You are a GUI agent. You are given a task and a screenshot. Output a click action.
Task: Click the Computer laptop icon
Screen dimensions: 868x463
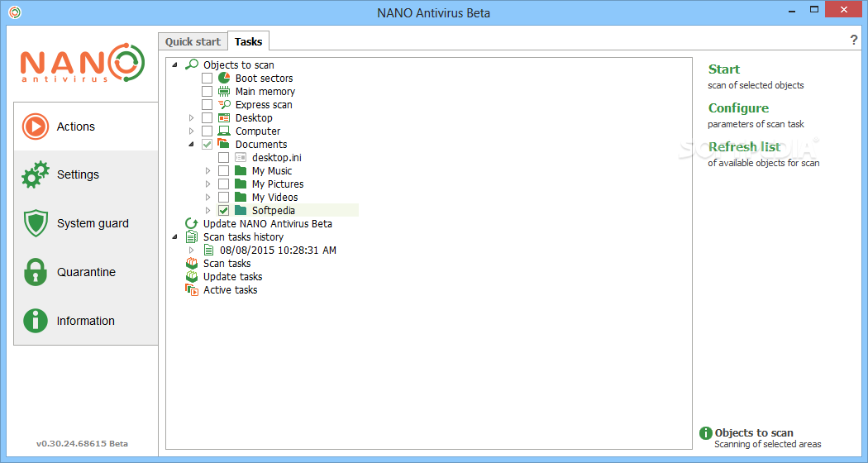click(x=224, y=131)
